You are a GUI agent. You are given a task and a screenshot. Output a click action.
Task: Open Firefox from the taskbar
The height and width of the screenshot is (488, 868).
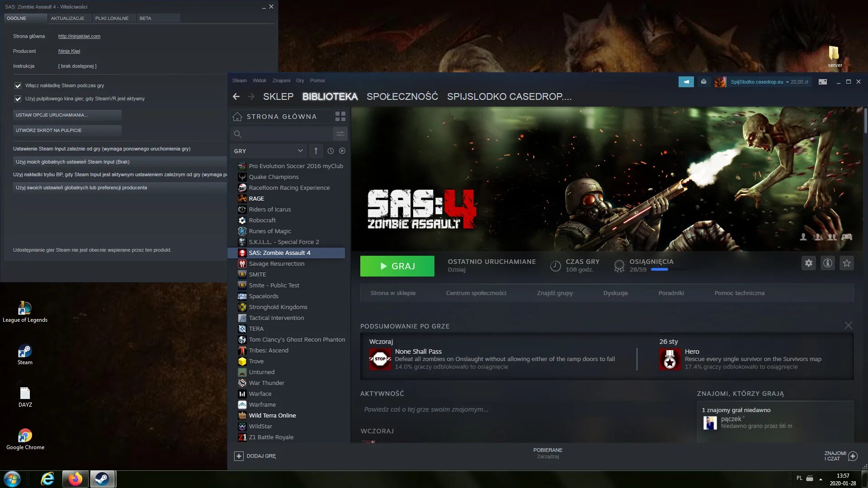pos(75,479)
